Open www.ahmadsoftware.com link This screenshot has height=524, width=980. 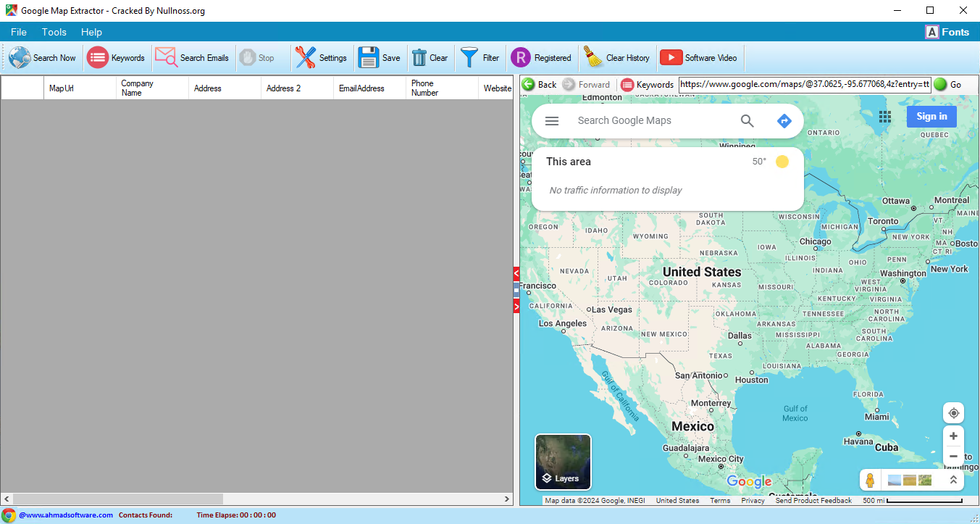pos(66,515)
